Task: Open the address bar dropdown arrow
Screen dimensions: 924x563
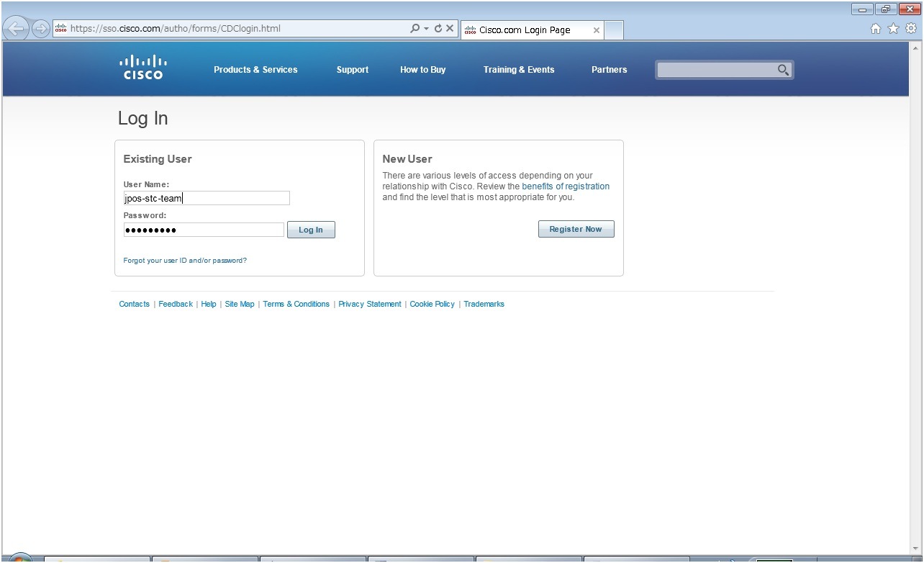Action: (426, 29)
